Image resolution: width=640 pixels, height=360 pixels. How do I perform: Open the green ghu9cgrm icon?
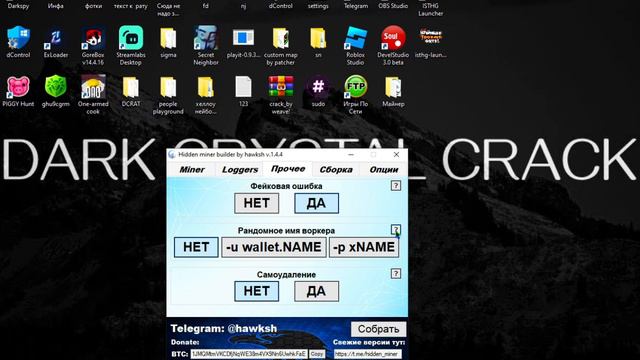(56, 87)
